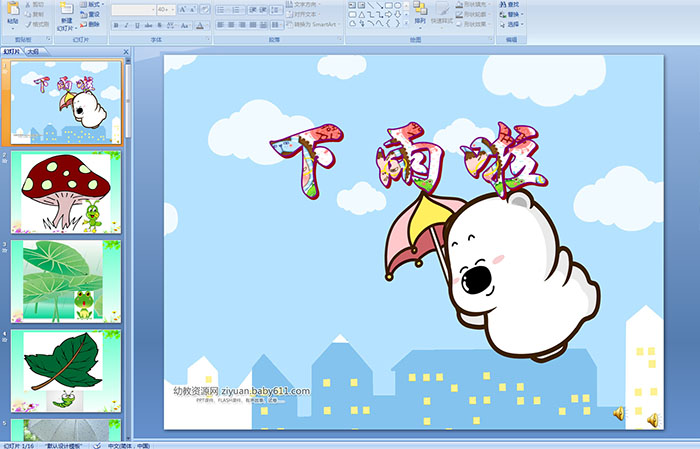700x449 pixels.
Task: Click the Cut (剪切) scissors button
Action: coord(34,5)
